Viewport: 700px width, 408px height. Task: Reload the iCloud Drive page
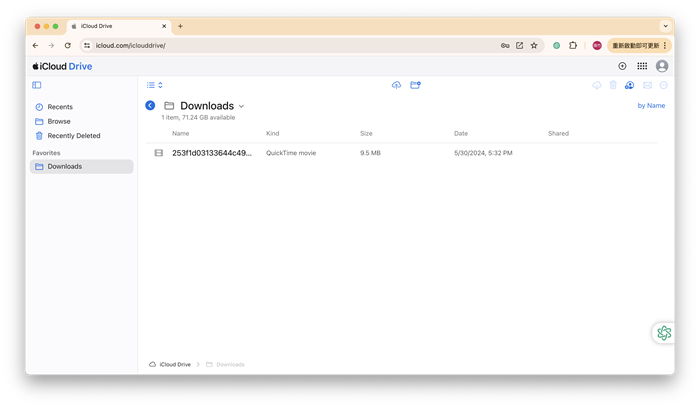pos(67,45)
